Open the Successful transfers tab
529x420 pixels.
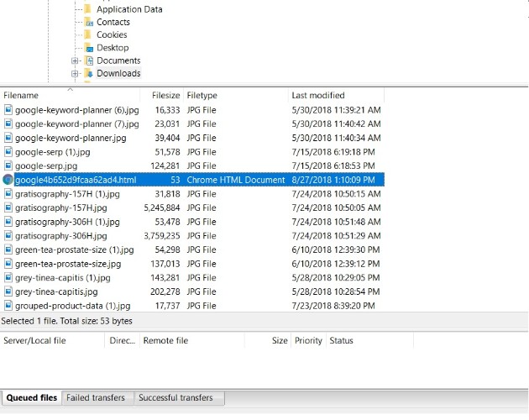175,398
